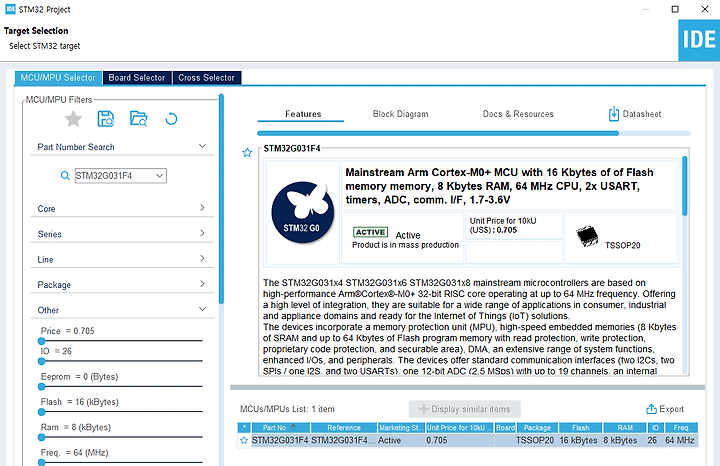Click the IDE logo in the header
Image resolution: width=720 pixels, height=466 pixels.
click(699, 40)
